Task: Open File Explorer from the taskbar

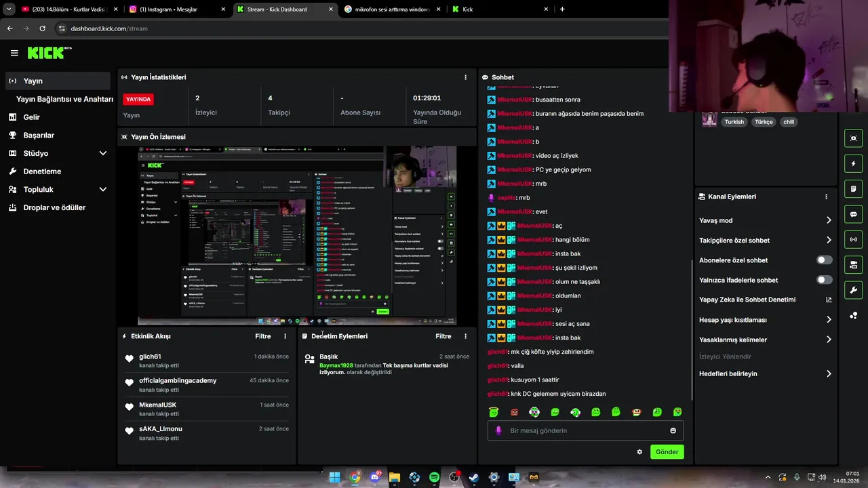Action: tap(395, 478)
